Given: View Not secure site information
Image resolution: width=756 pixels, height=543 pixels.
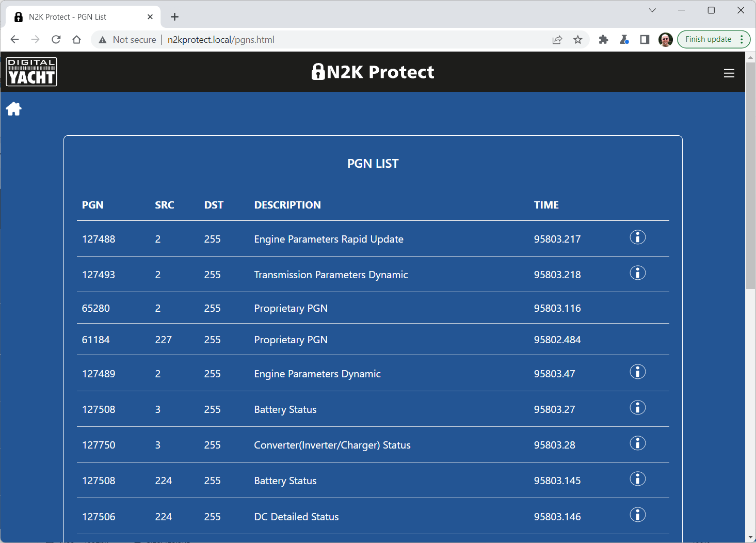Looking at the screenshot, I should click(x=127, y=40).
